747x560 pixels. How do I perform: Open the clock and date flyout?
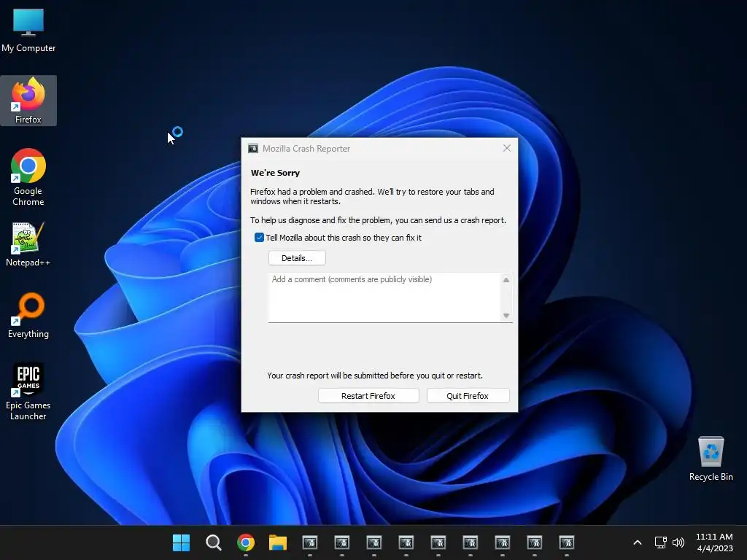715,542
